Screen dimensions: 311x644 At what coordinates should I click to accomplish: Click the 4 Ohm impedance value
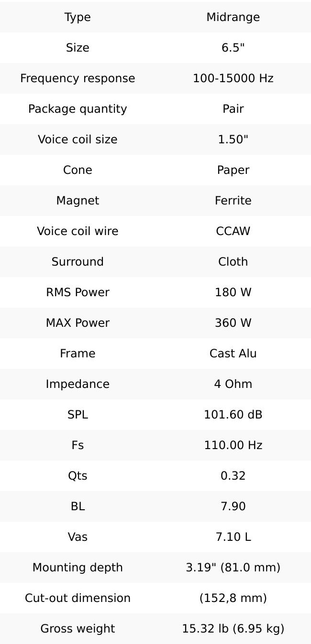[x=233, y=384]
